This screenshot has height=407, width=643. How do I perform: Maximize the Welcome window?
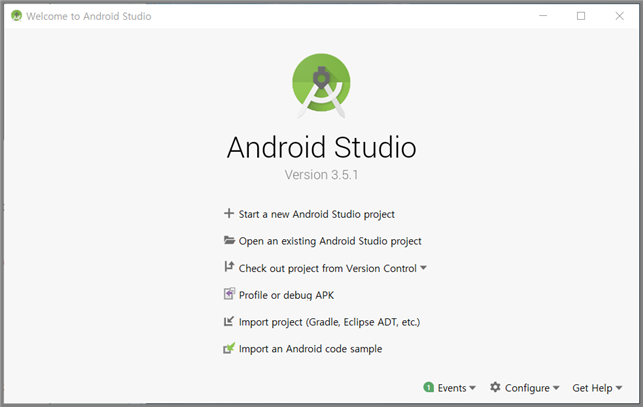pos(581,16)
